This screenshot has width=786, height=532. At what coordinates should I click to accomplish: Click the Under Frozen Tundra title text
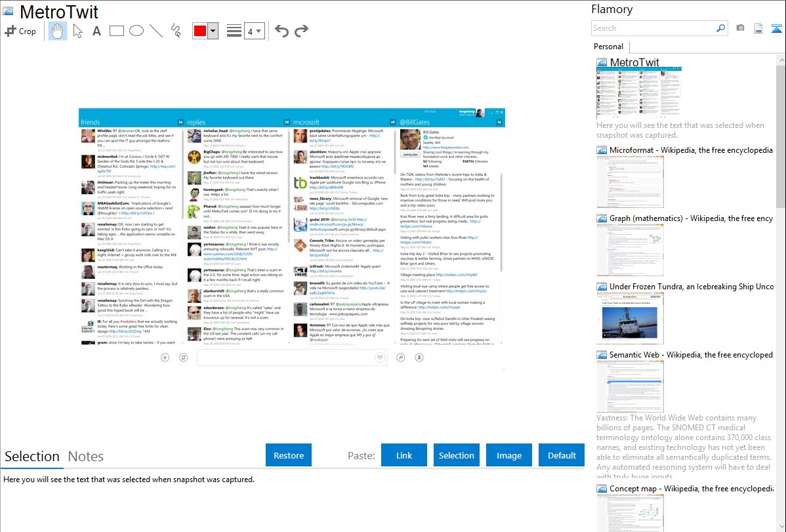[x=692, y=286]
